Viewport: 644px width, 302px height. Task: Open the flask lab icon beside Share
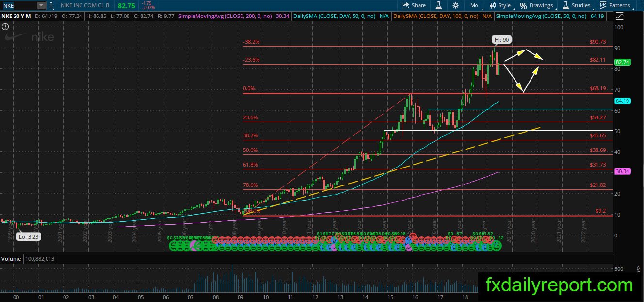438,5
